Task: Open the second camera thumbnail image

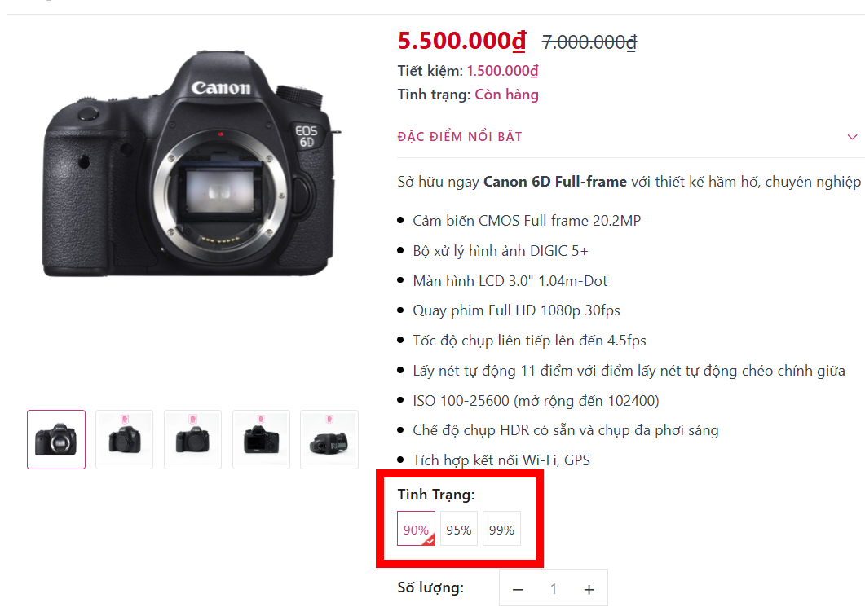Action: tap(124, 439)
